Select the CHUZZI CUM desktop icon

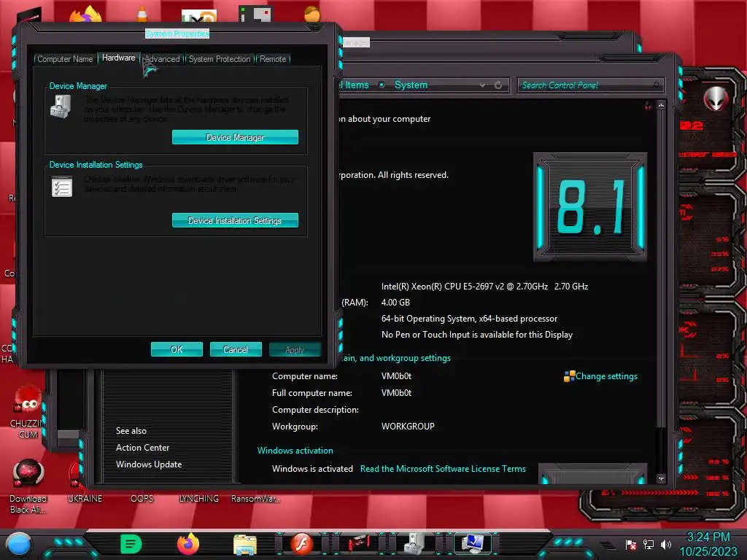pos(28,413)
